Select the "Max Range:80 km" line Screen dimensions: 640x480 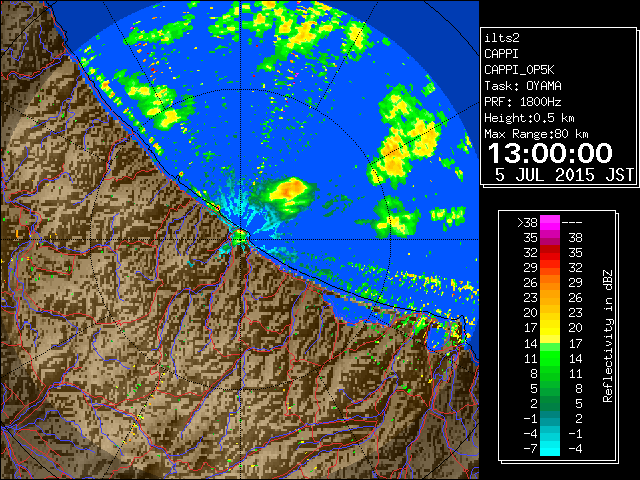pyautogui.click(x=536, y=134)
